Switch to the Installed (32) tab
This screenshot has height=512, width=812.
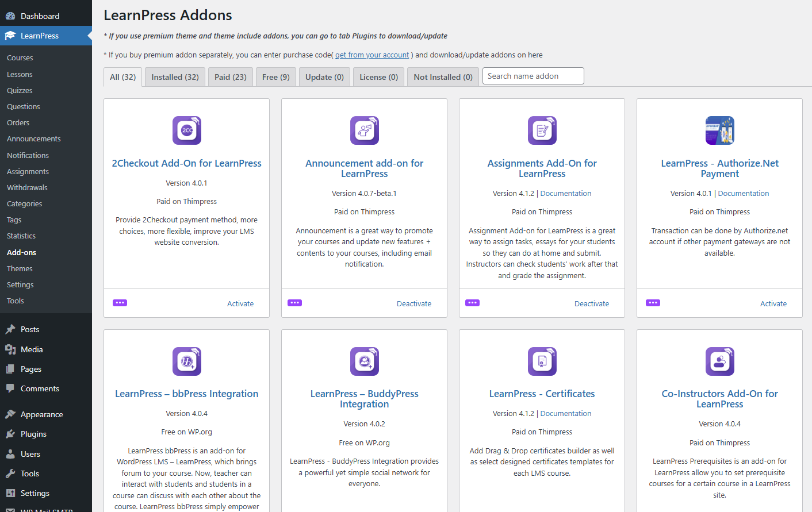pyautogui.click(x=175, y=77)
